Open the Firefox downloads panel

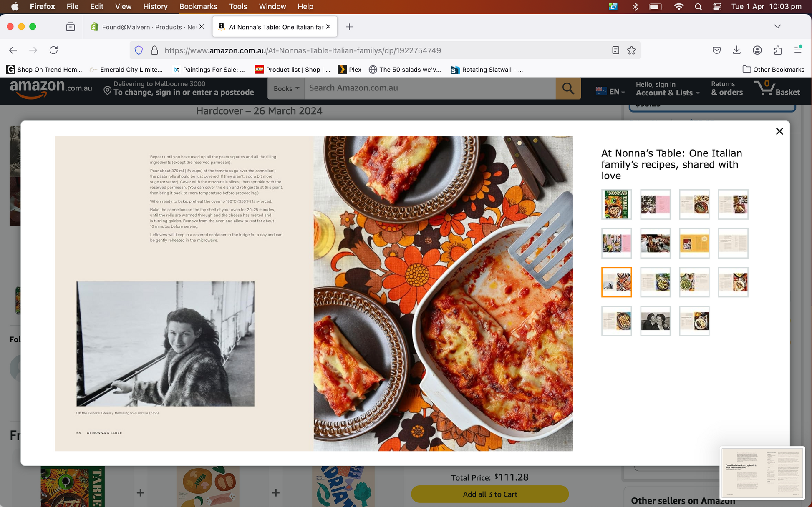pyautogui.click(x=736, y=50)
